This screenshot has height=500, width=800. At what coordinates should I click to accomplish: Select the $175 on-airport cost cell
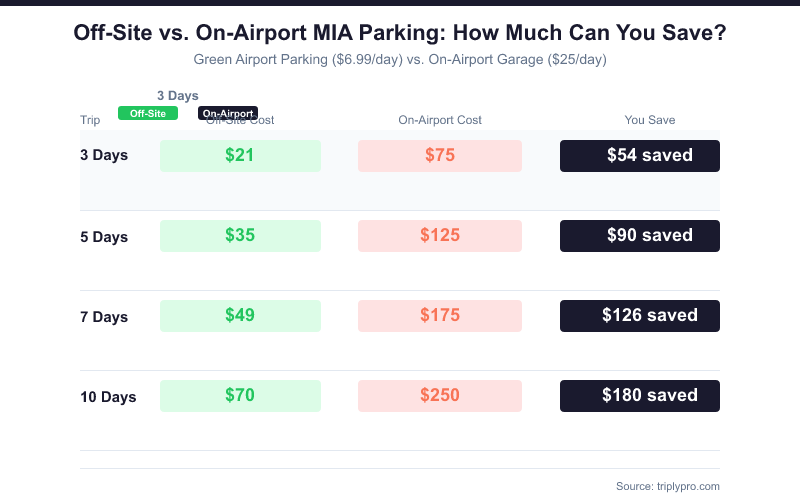coord(440,316)
